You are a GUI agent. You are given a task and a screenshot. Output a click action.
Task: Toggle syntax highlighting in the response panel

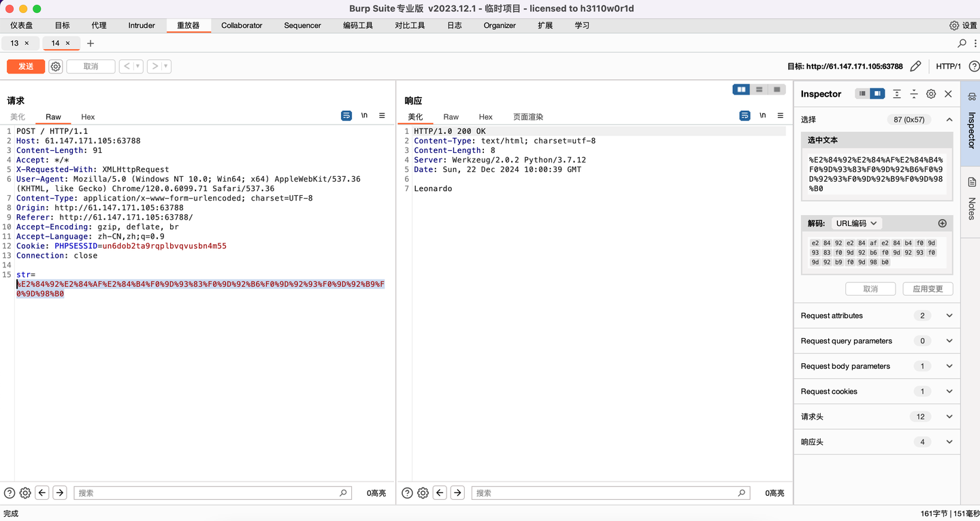coord(745,116)
